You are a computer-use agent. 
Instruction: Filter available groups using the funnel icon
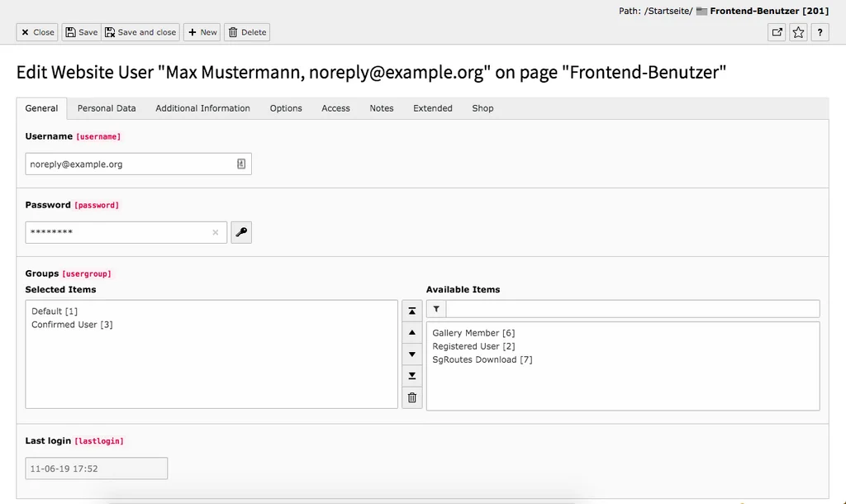point(435,308)
